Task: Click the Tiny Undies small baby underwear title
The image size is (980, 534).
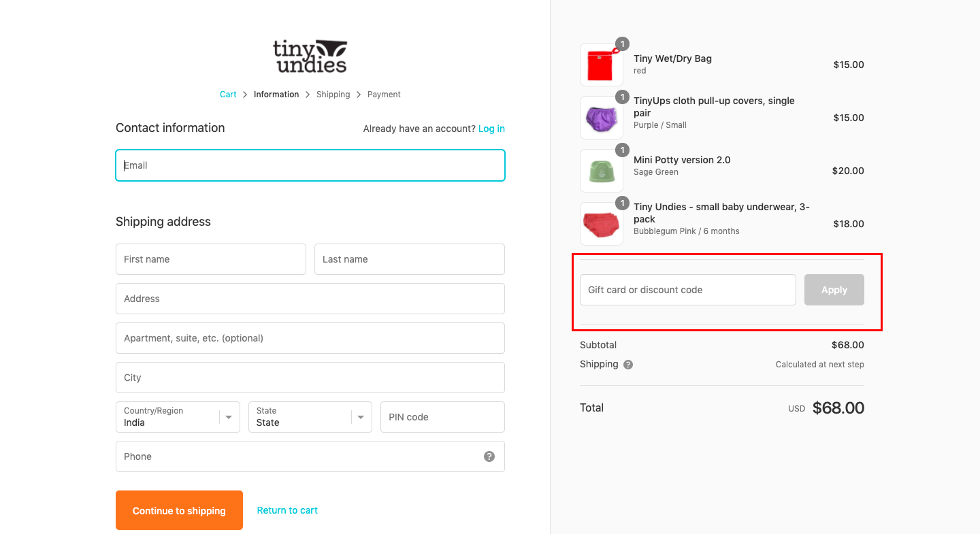Action: (x=721, y=213)
